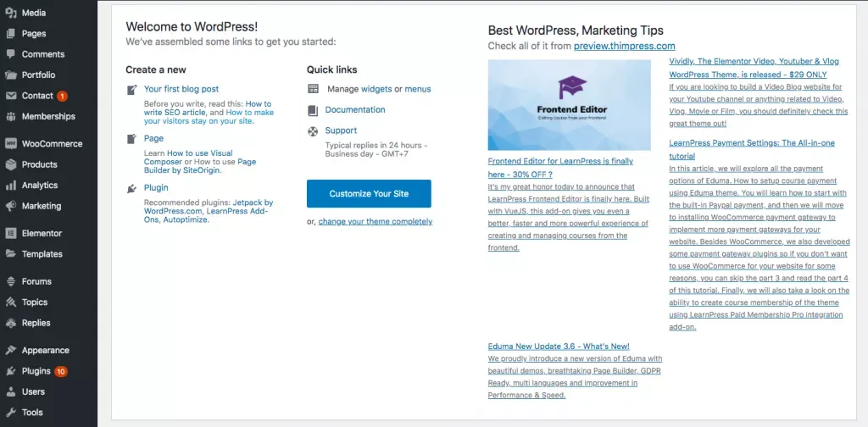Click the WooCommerce icon in sidebar
The height and width of the screenshot is (427, 868).
tap(10, 144)
